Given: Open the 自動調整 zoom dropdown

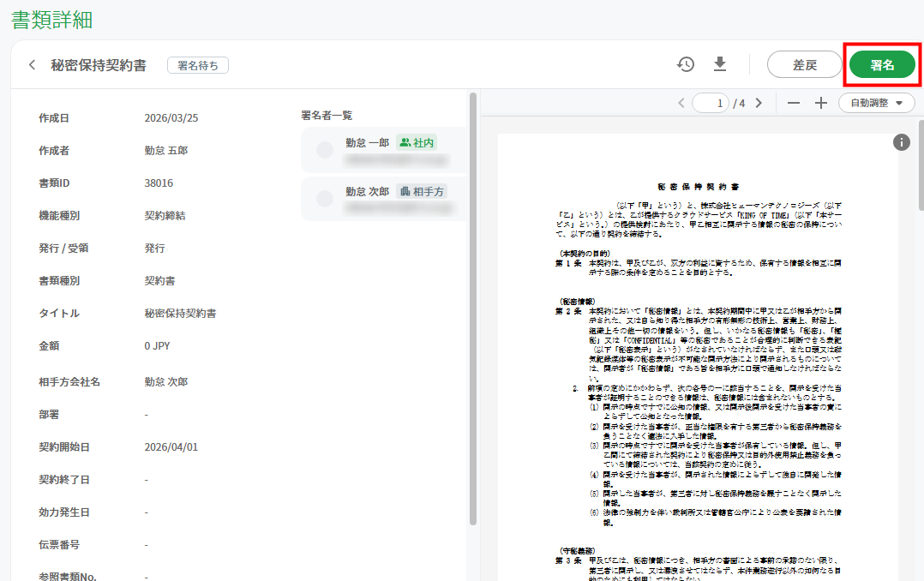Looking at the screenshot, I should pos(876,103).
